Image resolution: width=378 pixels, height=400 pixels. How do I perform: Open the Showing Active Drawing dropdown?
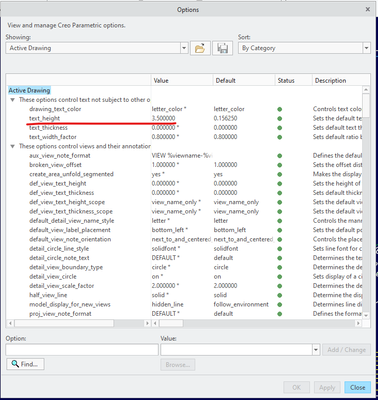point(184,48)
